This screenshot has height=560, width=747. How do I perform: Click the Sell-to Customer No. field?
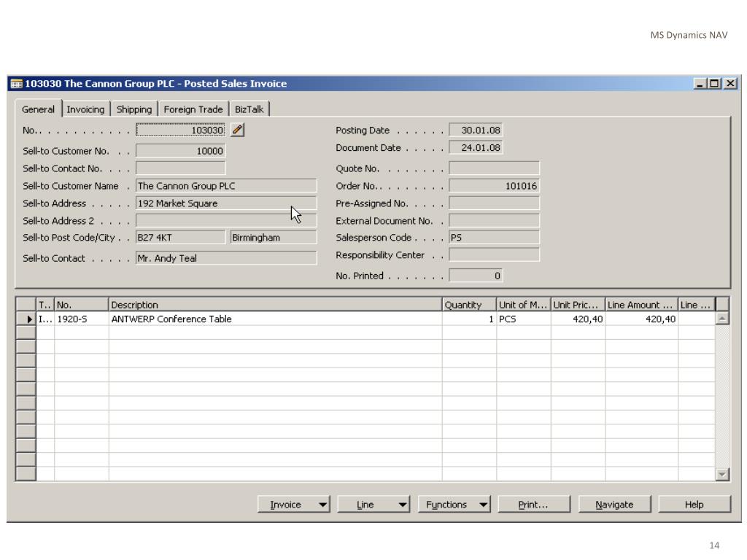click(x=181, y=151)
